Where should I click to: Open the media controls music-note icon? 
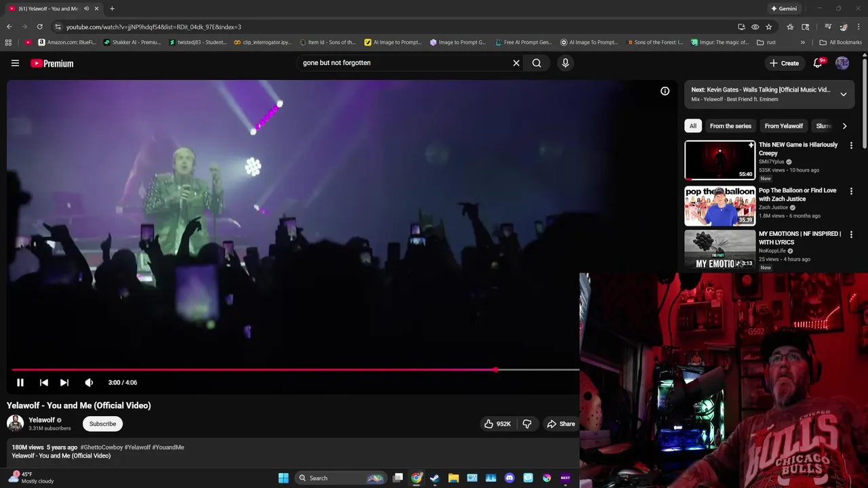[x=828, y=26]
